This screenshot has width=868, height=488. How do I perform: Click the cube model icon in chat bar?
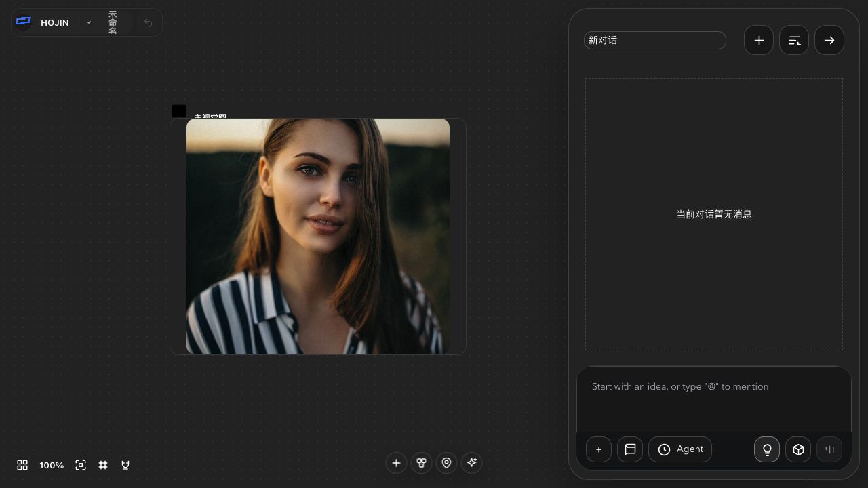[x=798, y=449]
